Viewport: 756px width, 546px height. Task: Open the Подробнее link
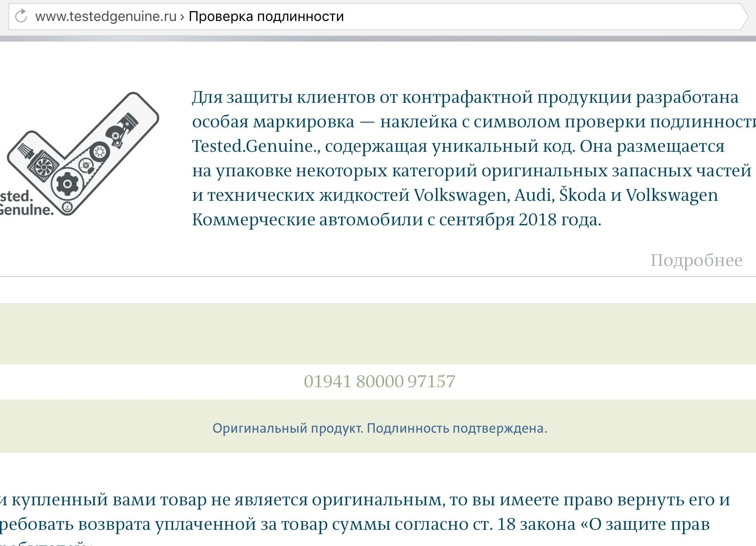(697, 260)
